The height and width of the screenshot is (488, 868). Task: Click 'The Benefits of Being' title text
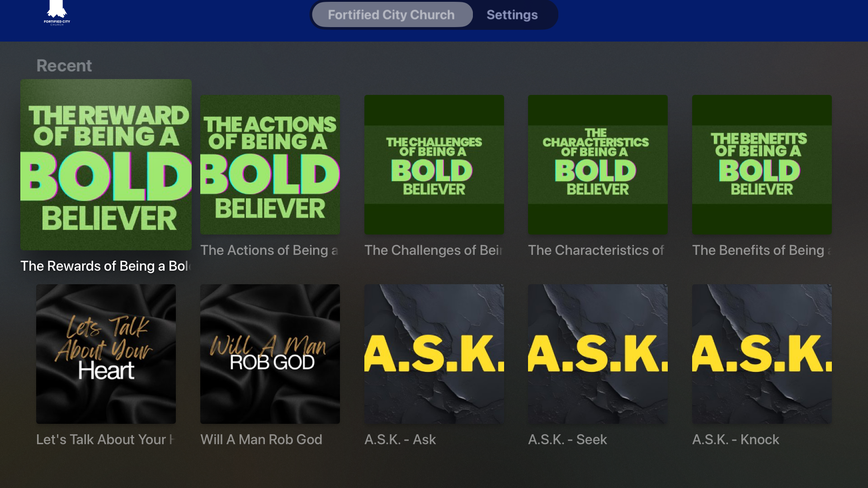coord(762,250)
